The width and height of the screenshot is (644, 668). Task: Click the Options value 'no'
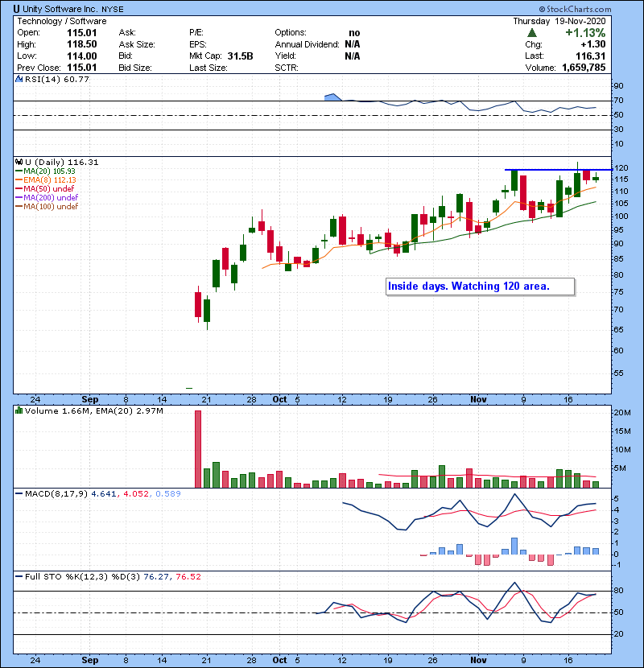[x=354, y=33]
